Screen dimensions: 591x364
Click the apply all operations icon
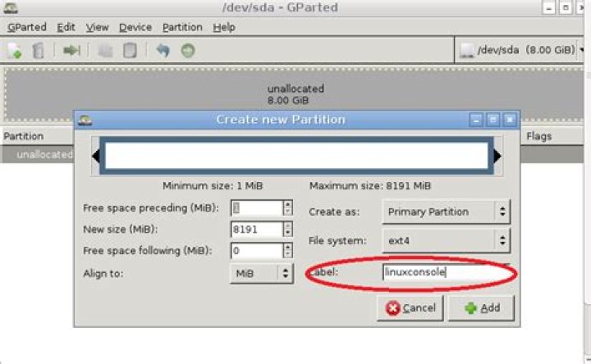[x=188, y=51]
